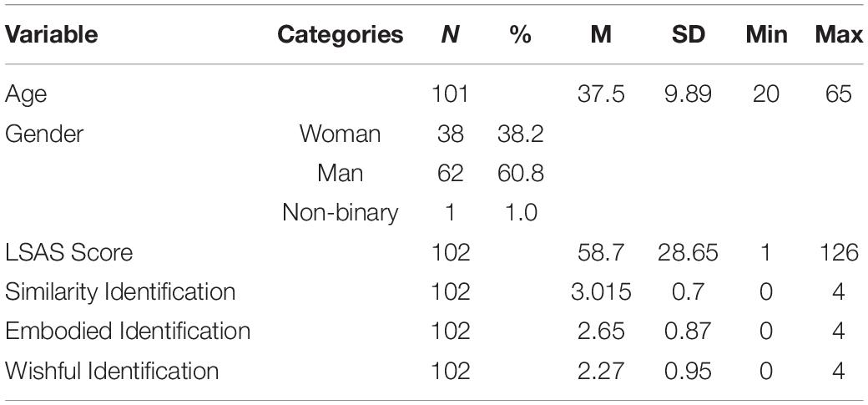Click the Man category cell

point(340,173)
